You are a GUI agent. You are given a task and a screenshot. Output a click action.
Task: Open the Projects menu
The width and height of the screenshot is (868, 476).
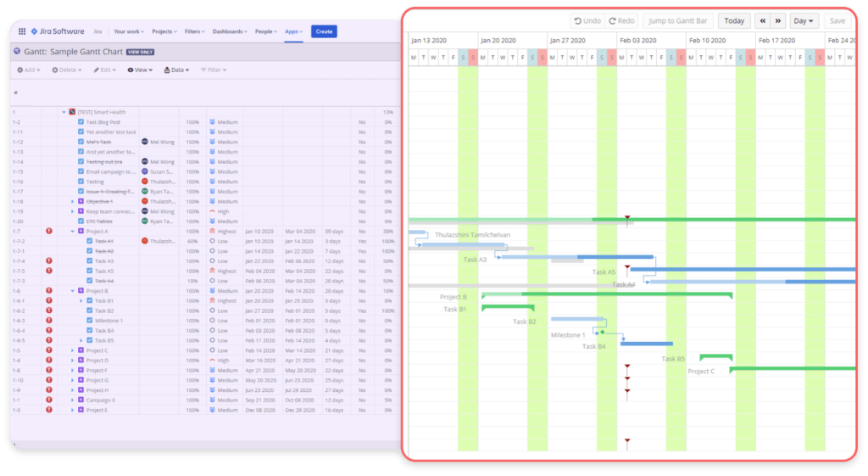[x=164, y=31]
